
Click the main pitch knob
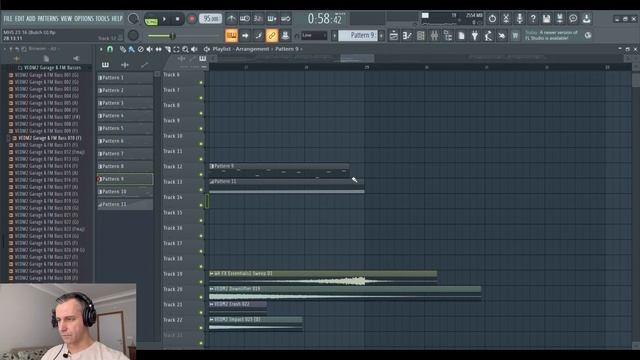tap(133, 36)
